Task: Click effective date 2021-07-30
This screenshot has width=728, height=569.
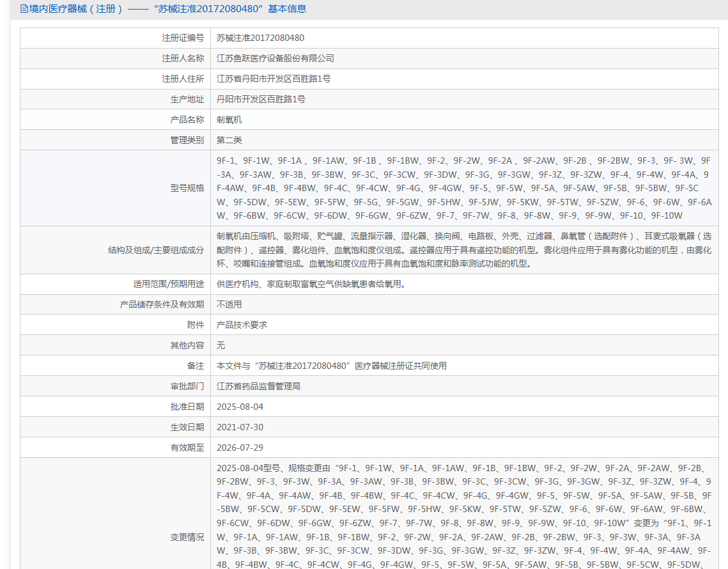Action: click(x=240, y=427)
